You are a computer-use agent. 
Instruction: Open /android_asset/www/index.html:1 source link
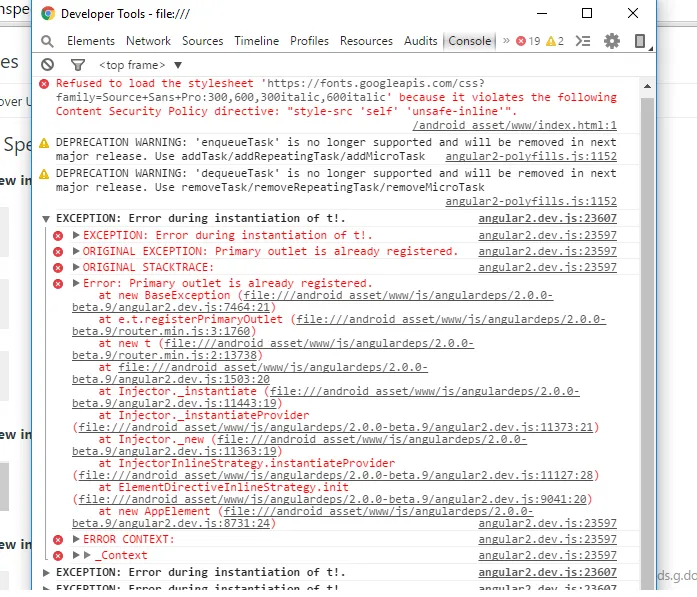click(x=514, y=126)
